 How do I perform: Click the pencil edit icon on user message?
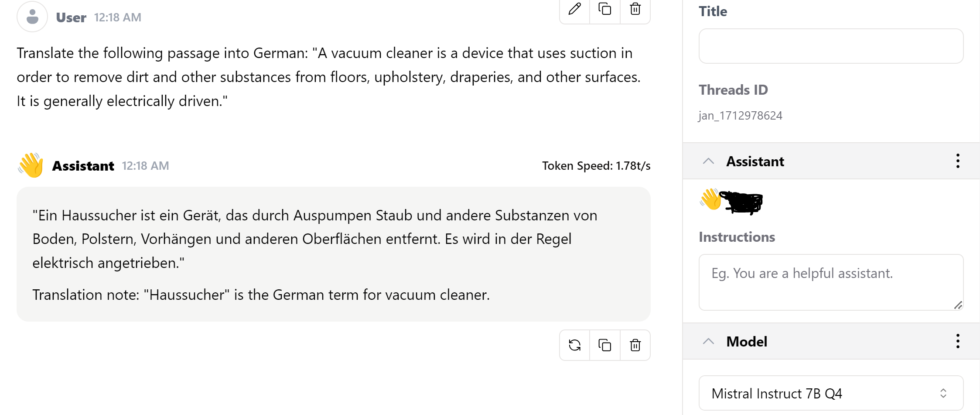tap(574, 9)
